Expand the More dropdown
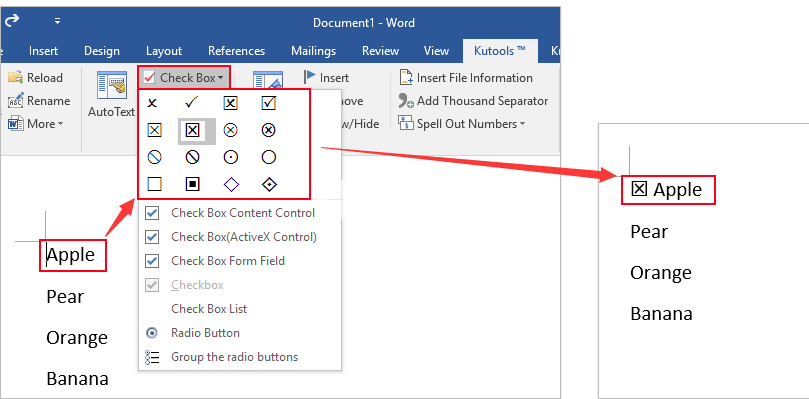Screen dimensions: 809x399 [35, 124]
